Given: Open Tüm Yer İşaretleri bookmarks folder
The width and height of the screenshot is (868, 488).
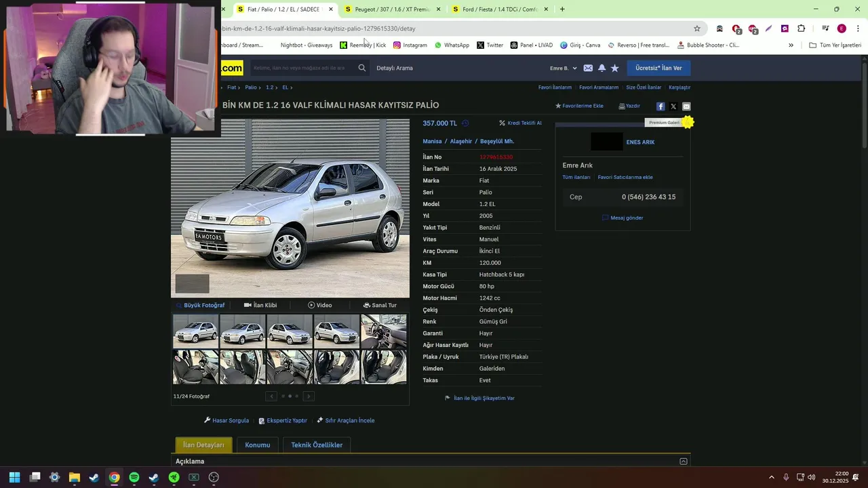Looking at the screenshot, I should click(x=835, y=45).
